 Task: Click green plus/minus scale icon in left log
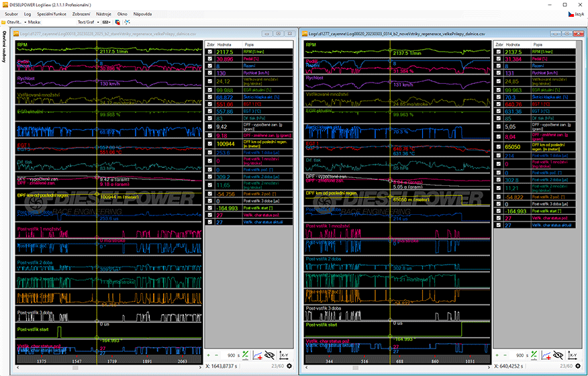(245, 355)
